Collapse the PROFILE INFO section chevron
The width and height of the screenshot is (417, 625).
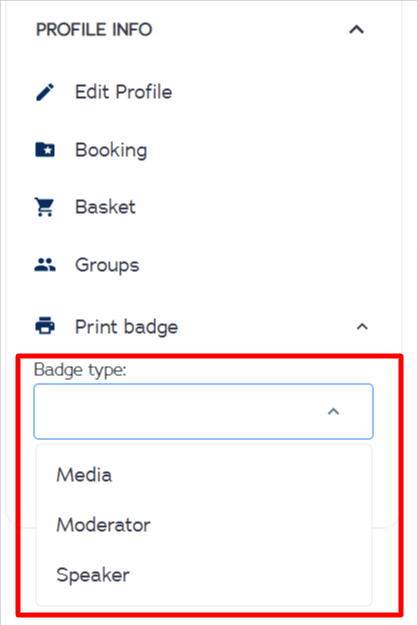[x=356, y=29]
